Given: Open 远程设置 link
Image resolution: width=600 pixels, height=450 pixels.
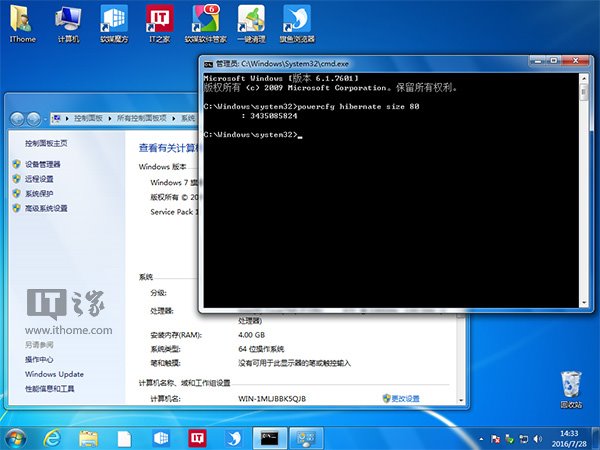Looking at the screenshot, I should (38, 179).
